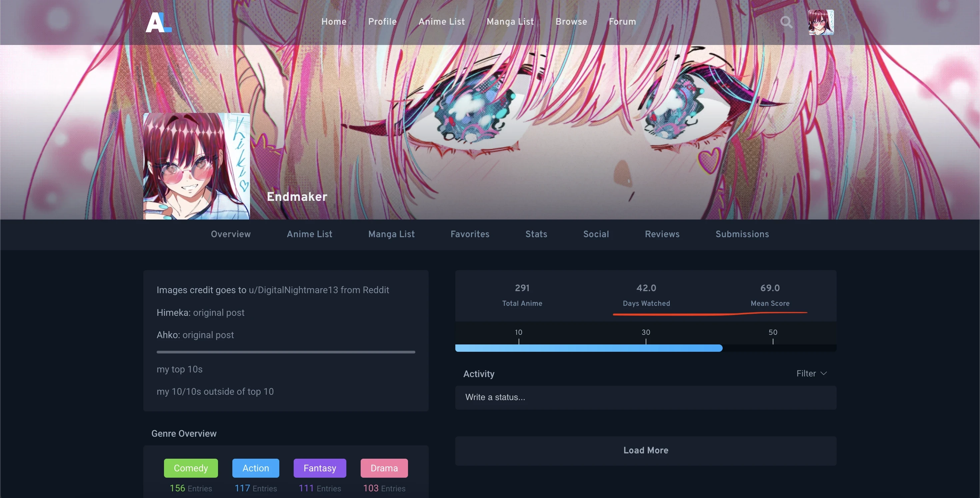Click the days watched progress bar
980x498 pixels.
click(x=646, y=348)
